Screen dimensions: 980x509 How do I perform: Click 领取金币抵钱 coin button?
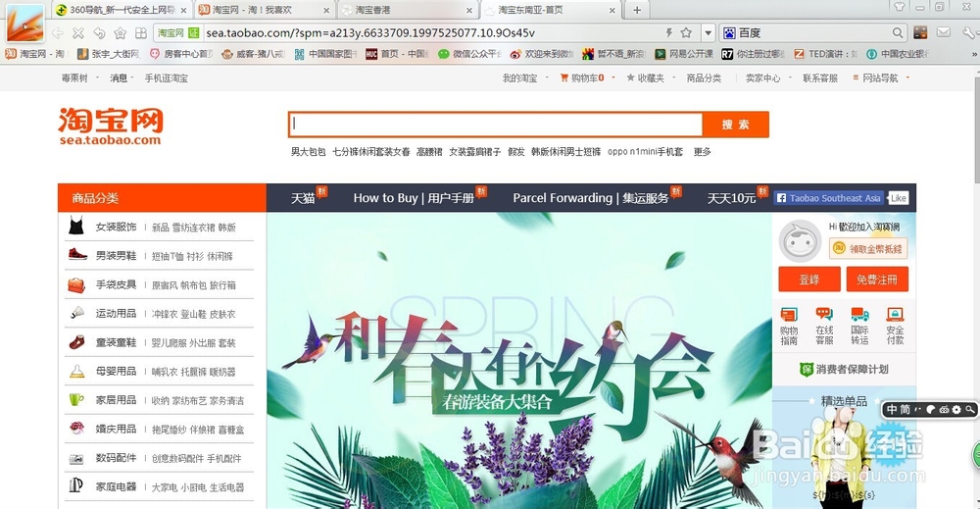[868, 249]
